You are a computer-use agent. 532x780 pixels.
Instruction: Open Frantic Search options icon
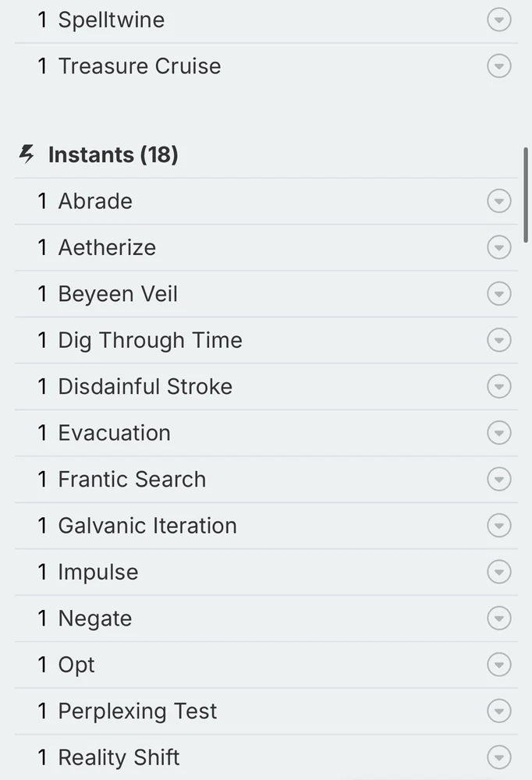[x=498, y=479]
